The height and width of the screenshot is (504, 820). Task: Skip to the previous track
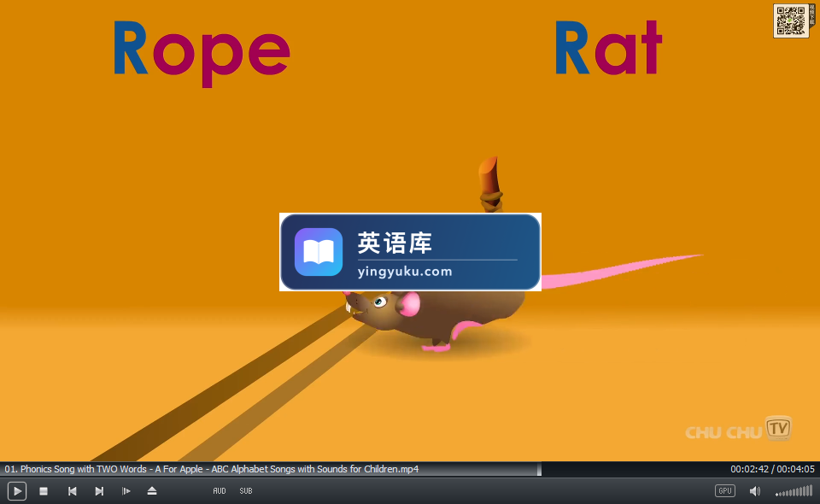click(72, 491)
